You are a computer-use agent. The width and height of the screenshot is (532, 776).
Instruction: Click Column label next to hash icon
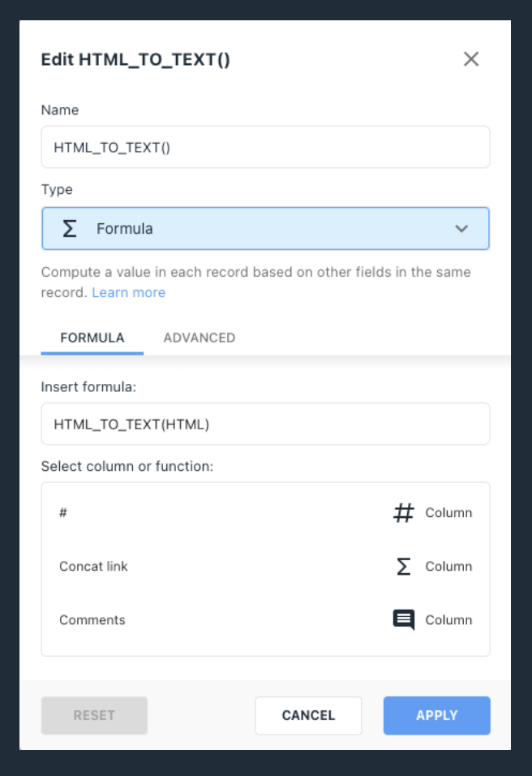click(x=448, y=513)
